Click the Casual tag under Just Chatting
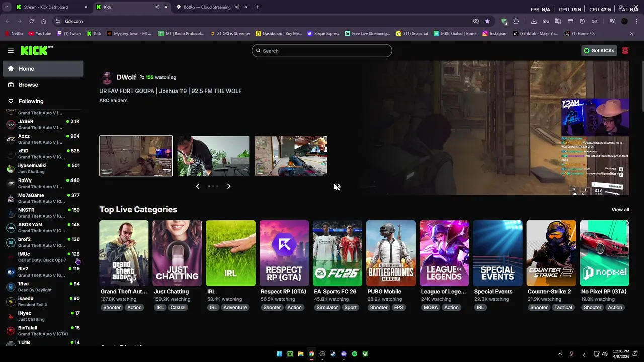 [178, 307]
